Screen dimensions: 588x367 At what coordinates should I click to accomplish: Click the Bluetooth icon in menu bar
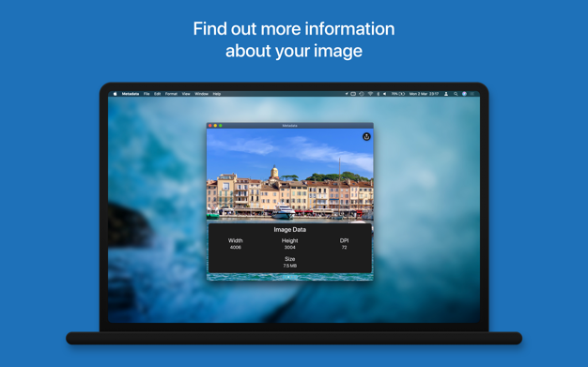coord(378,94)
